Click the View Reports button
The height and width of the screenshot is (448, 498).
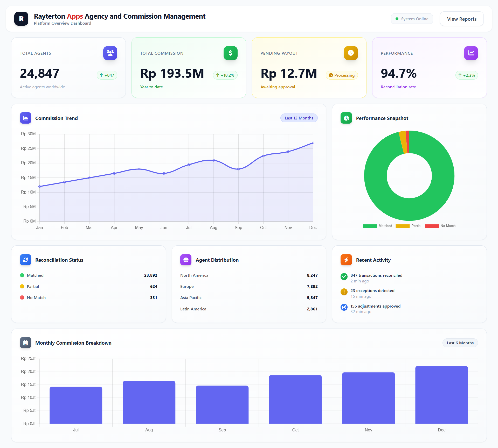(461, 18)
